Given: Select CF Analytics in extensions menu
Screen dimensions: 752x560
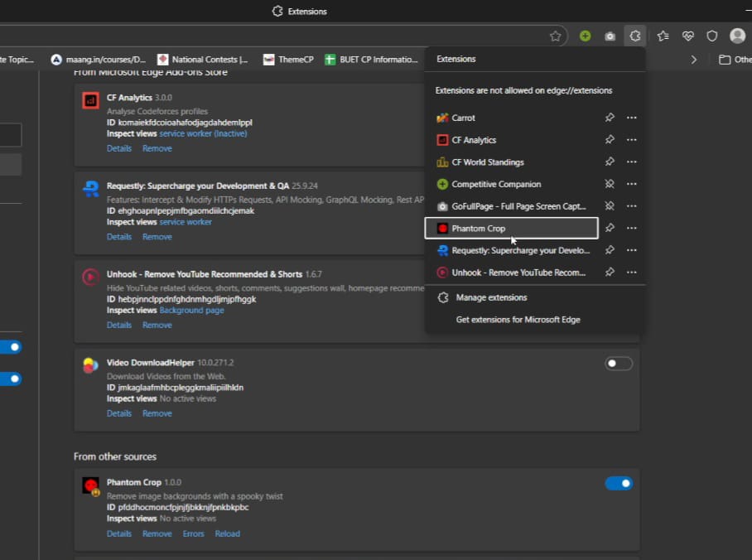Looking at the screenshot, I should (512, 140).
